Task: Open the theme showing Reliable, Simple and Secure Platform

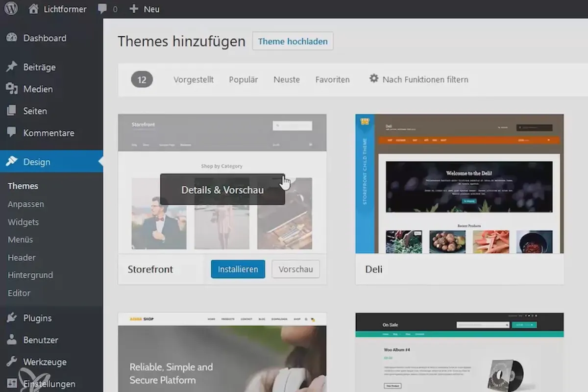Action: [222, 352]
